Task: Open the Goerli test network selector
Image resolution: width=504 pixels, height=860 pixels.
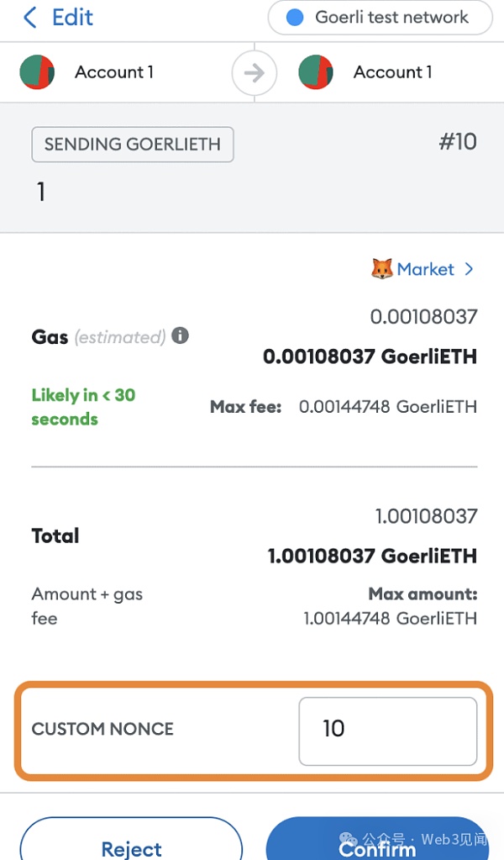Action: click(381, 18)
